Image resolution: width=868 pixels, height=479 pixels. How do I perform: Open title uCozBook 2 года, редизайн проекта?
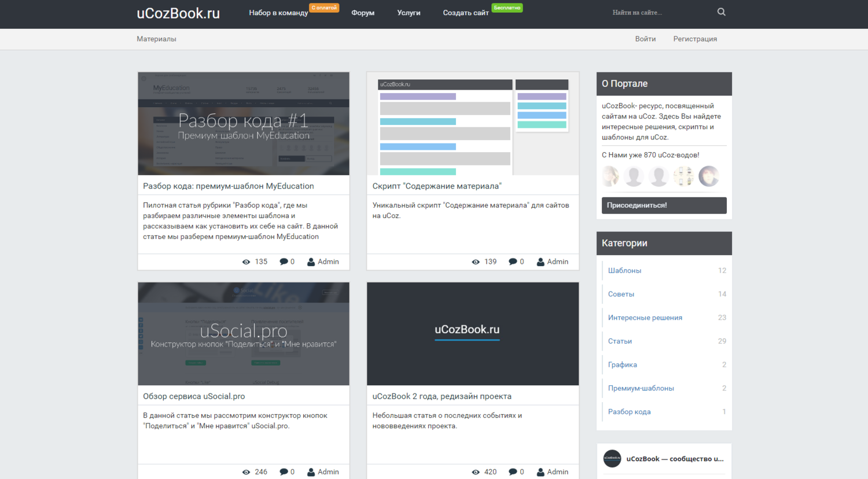click(x=442, y=396)
